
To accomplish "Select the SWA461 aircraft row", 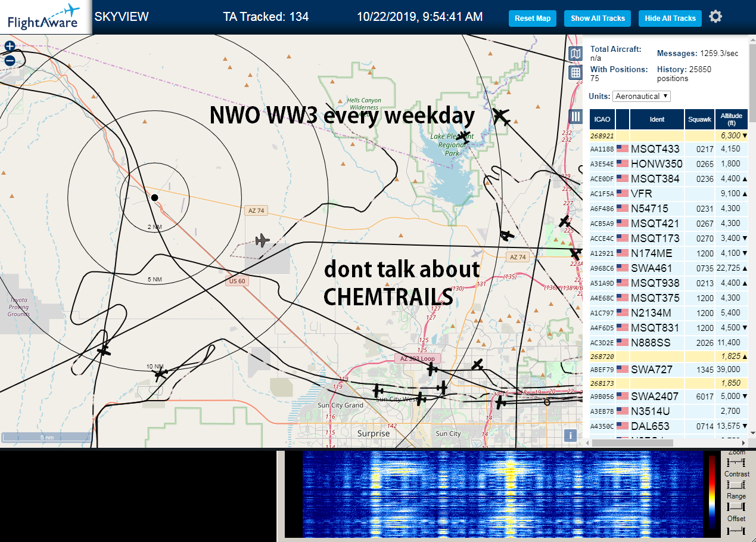I will tap(668, 268).
